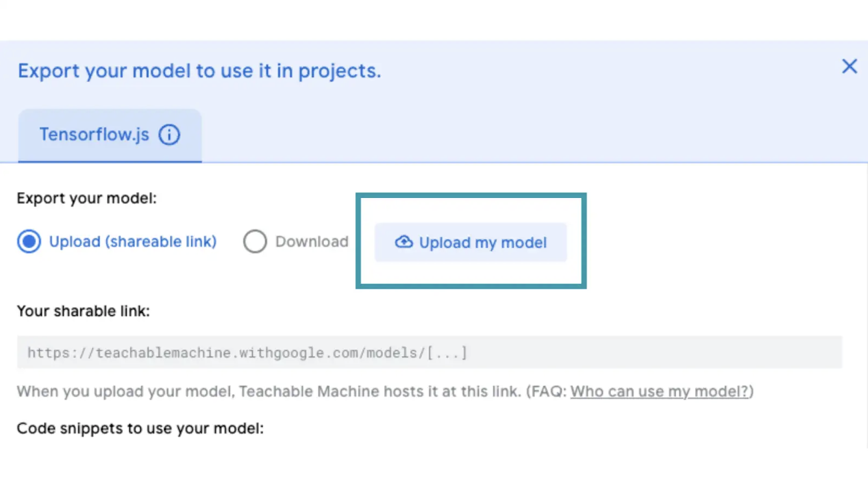
Task: Click the "Export your model:" label
Action: point(87,198)
